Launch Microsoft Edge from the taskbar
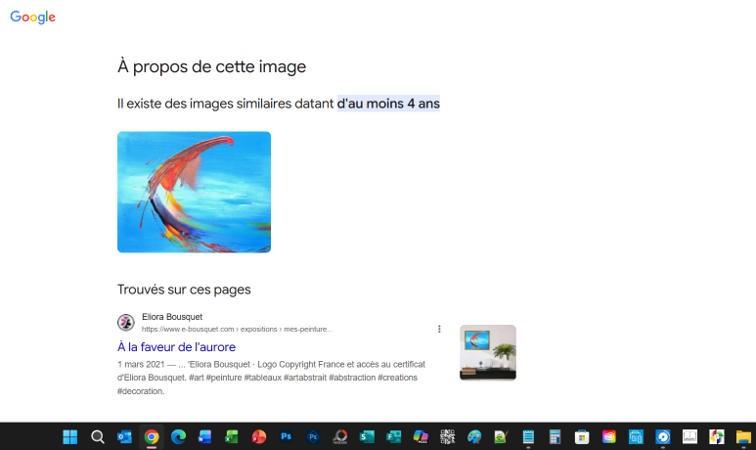This screenshot has height=450, width=756. pyautogui.click(x=178, y=437)
